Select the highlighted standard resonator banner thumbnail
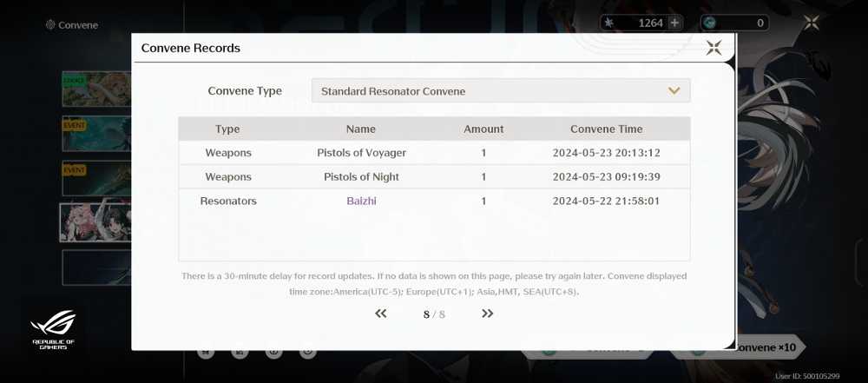The height and width of the screenshot is (383, 868). (95, 222)
